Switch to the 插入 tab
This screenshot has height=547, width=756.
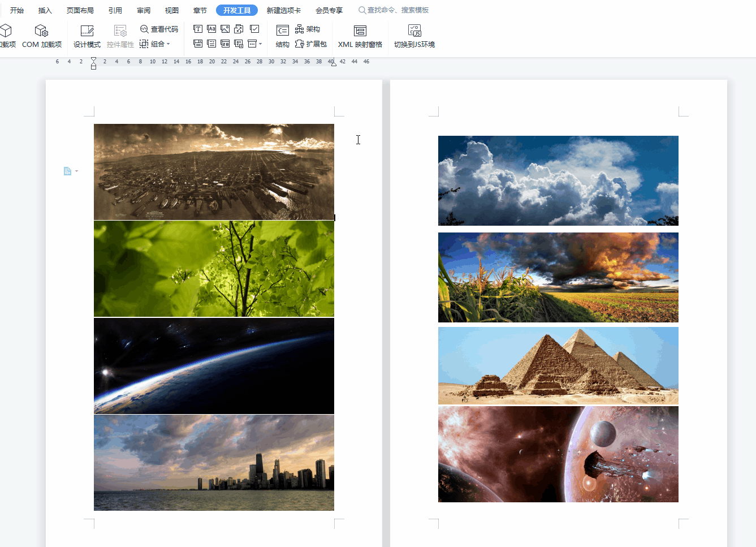click(45, 10)
